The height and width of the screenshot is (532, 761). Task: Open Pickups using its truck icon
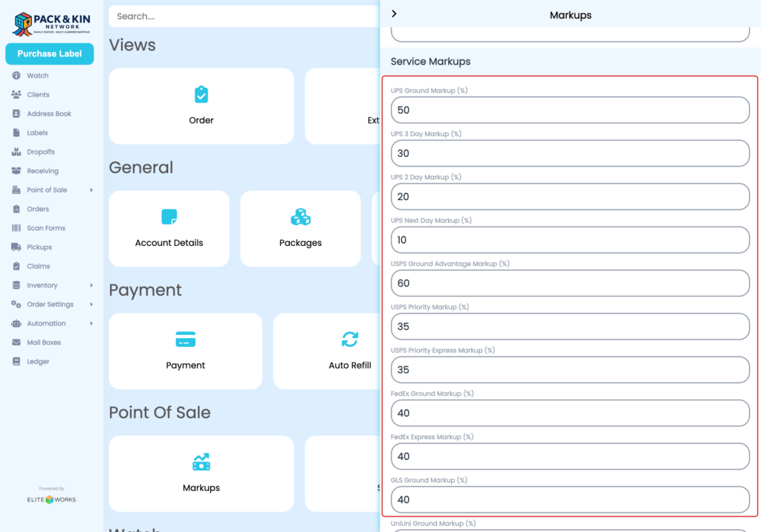(16, 247)
